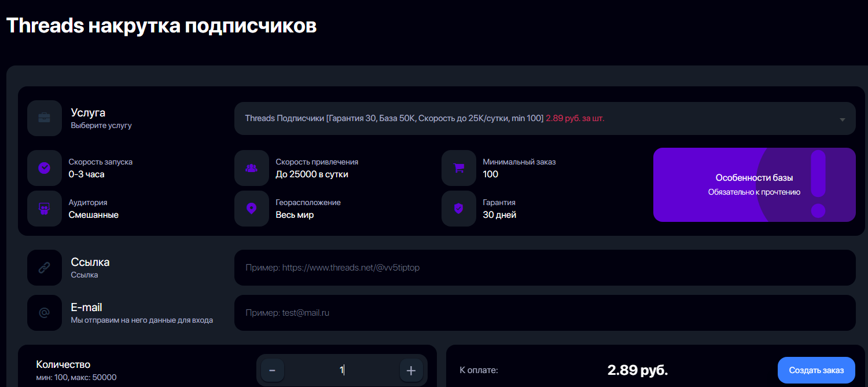The width and height of the screenshot is (868, 387).
Task: Click the 2.89 руб. total price
Action: pos(637,370)
